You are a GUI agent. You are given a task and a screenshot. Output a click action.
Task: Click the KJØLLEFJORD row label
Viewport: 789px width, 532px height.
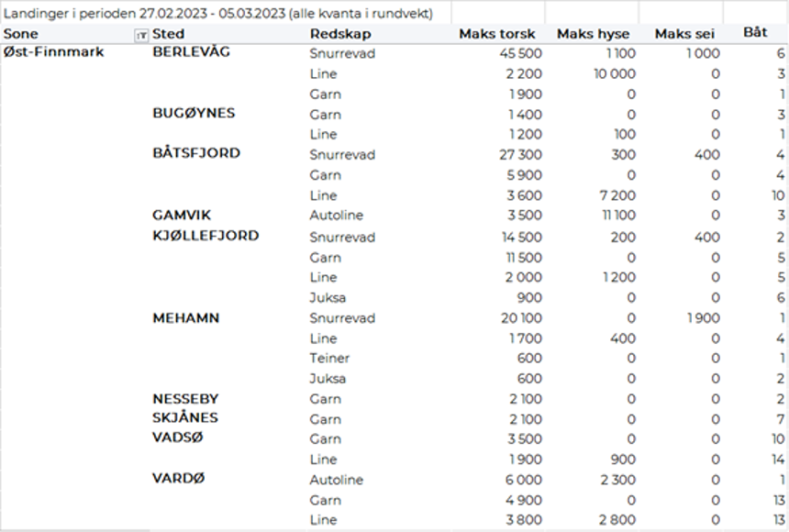(206, 236)
